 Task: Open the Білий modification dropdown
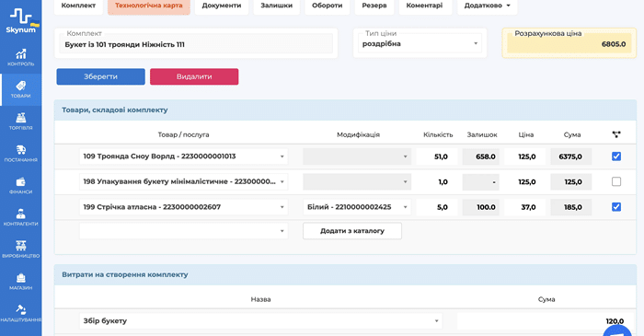coord(357,207)
